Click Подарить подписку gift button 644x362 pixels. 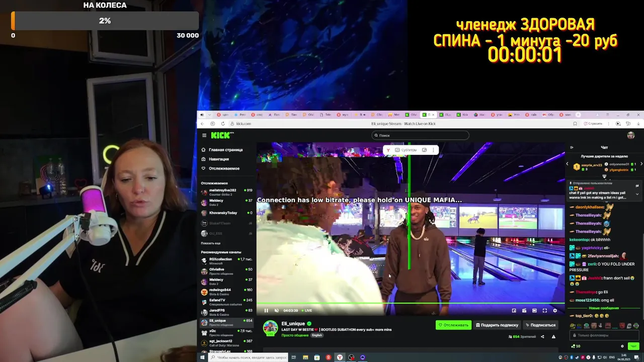497,325
